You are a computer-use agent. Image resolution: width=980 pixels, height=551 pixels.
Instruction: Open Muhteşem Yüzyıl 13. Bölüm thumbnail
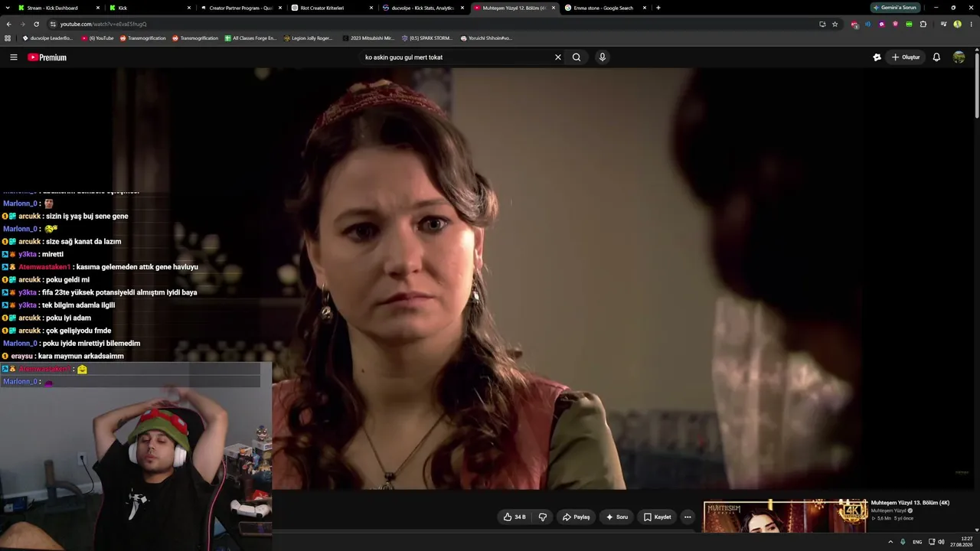click(x=786, y=517)
